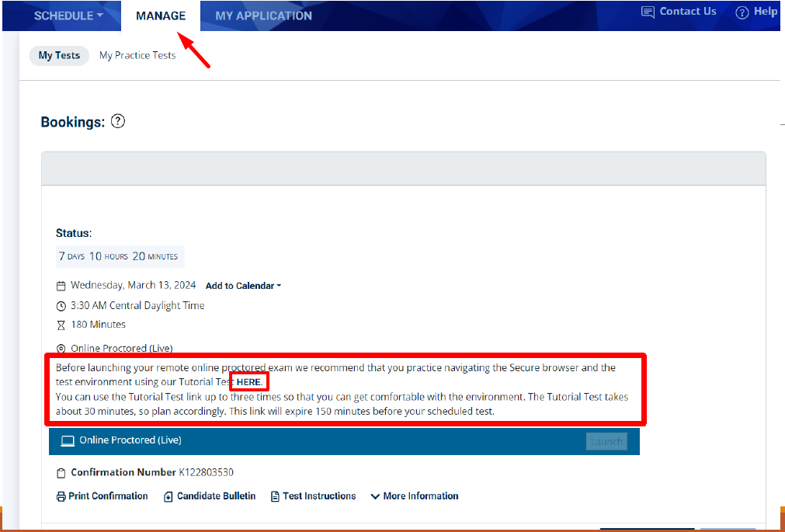
Task: Expand the Add to Calendar dropdown
Action: pos(243,286)
